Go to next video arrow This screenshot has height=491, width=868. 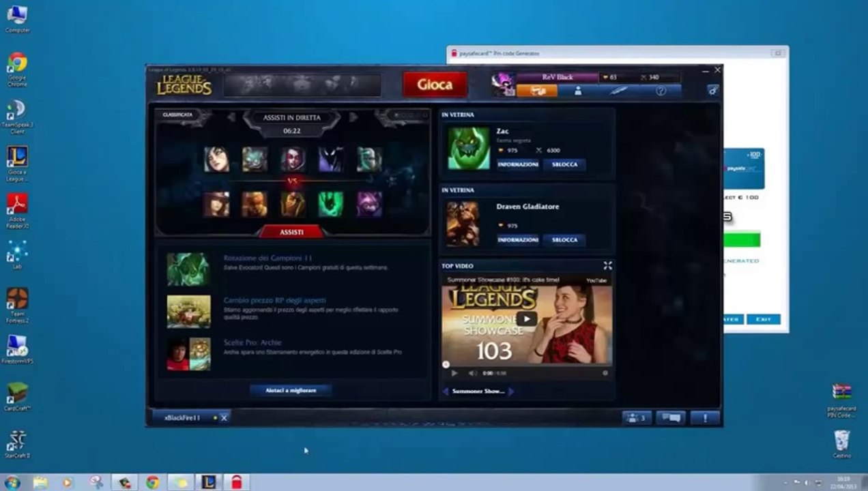pyautogui.click(x=510, y=391)
